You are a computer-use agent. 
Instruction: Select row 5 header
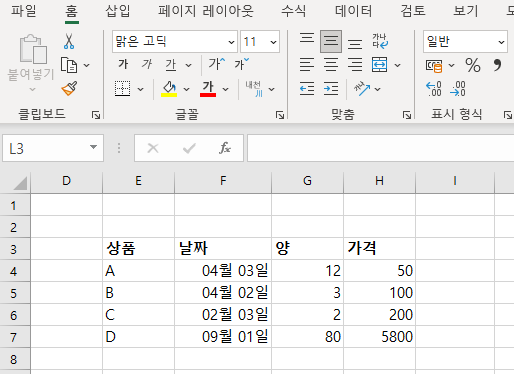click(14, 293)
